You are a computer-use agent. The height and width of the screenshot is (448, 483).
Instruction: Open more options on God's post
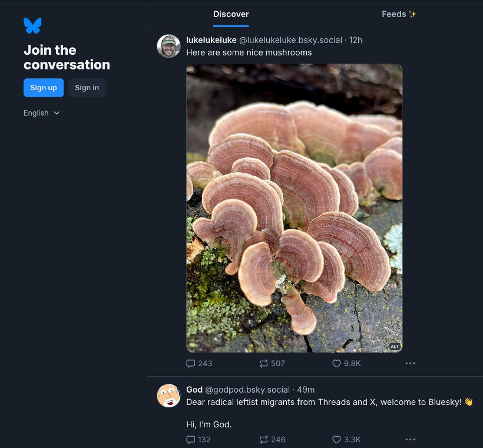click(410, 439)
